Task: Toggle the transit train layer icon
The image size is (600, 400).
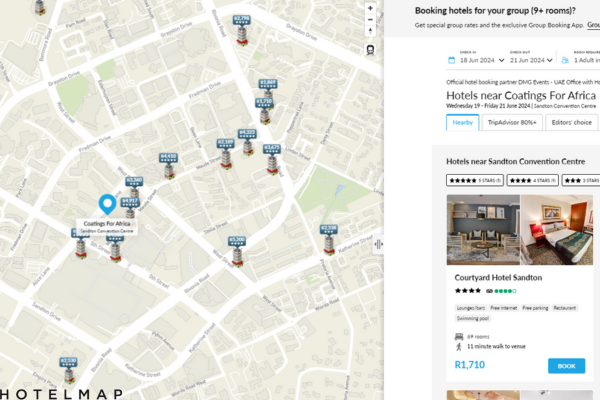Action: pyautogui.click(x=371, y=48)
